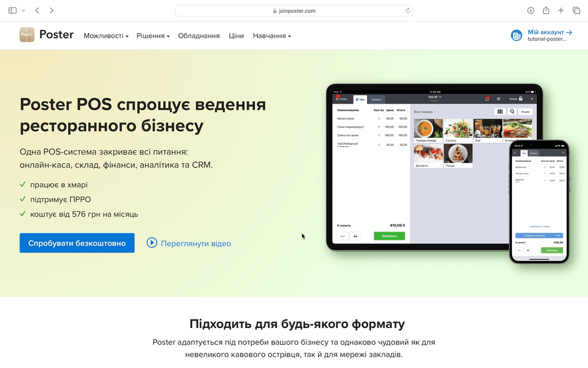
Task: Select the barcode scanner icon in the POS demo
Action: pos(501,112)
